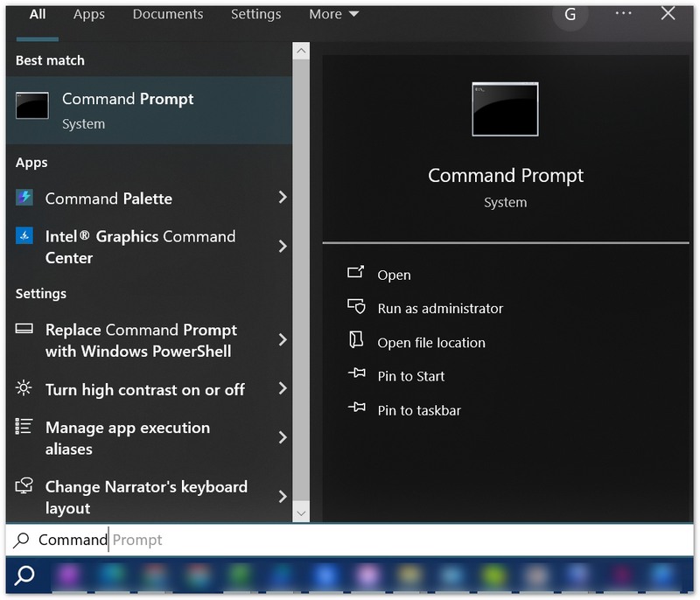Open Command Prompt best match result

(x=149, y=110)
